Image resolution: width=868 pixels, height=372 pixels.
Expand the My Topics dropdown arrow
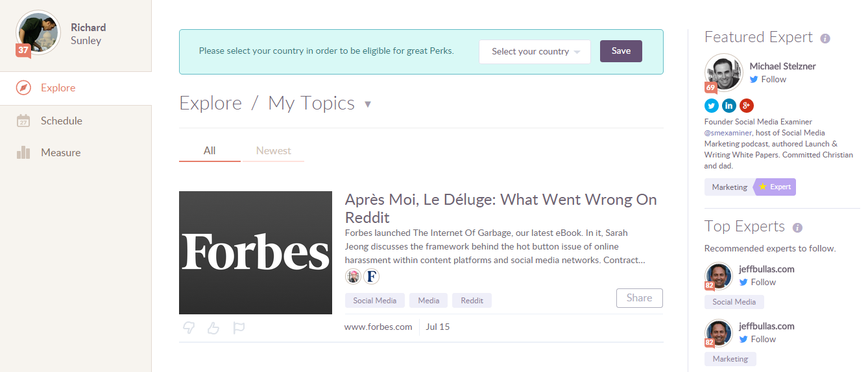click(x=368, y=104)
